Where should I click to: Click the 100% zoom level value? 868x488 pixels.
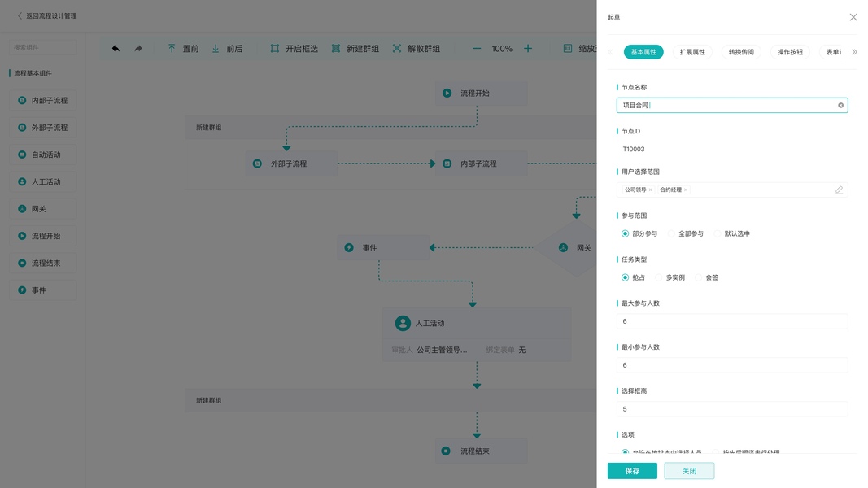click(x=502, y=49)
